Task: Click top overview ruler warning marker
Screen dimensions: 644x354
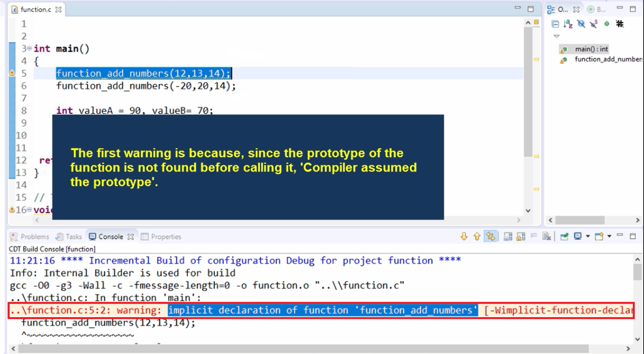Action: pyautogui.click(x=536, y=60)
